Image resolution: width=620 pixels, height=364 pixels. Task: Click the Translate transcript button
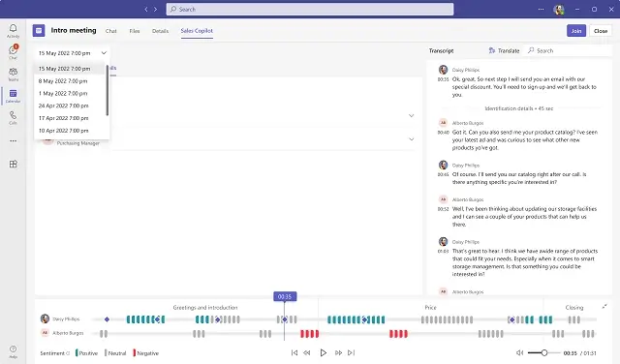pyautogui.click(x=504, y=50)
